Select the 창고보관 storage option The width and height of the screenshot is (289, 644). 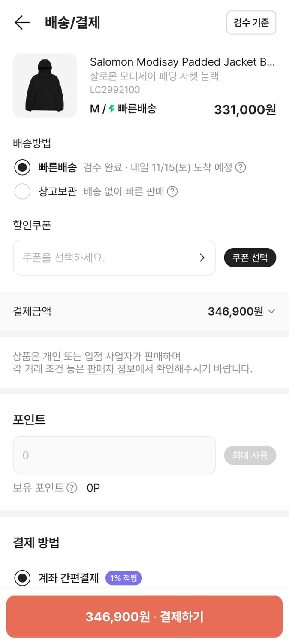click(23, 191)
